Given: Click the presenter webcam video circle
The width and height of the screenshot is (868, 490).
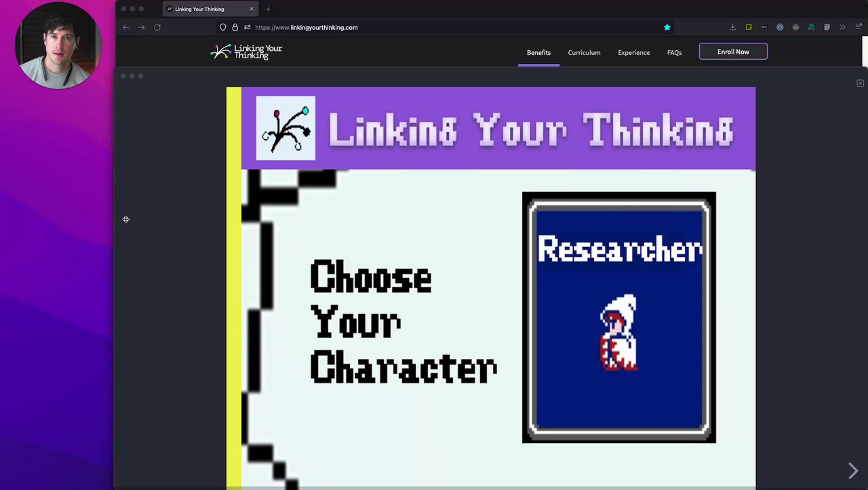Looking at the screenshot, I should click(x=58, y=45).
